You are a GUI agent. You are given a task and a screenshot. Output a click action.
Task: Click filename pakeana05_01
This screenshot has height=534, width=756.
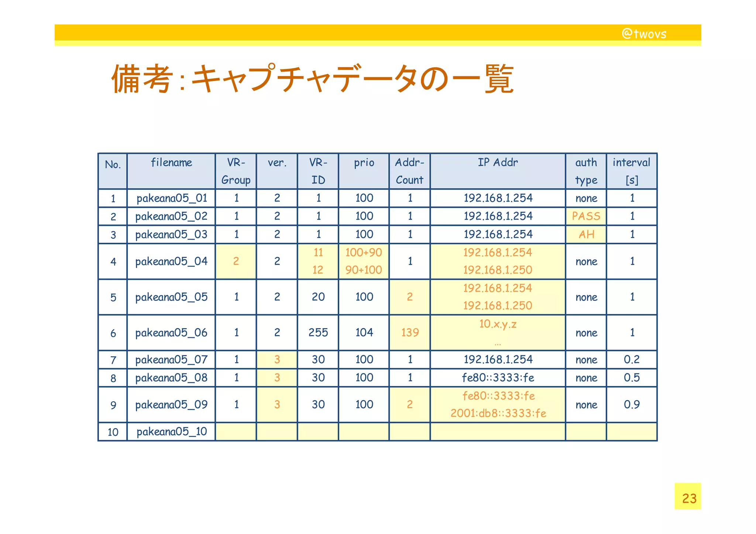pyautogui.click(x=172, y=199)
